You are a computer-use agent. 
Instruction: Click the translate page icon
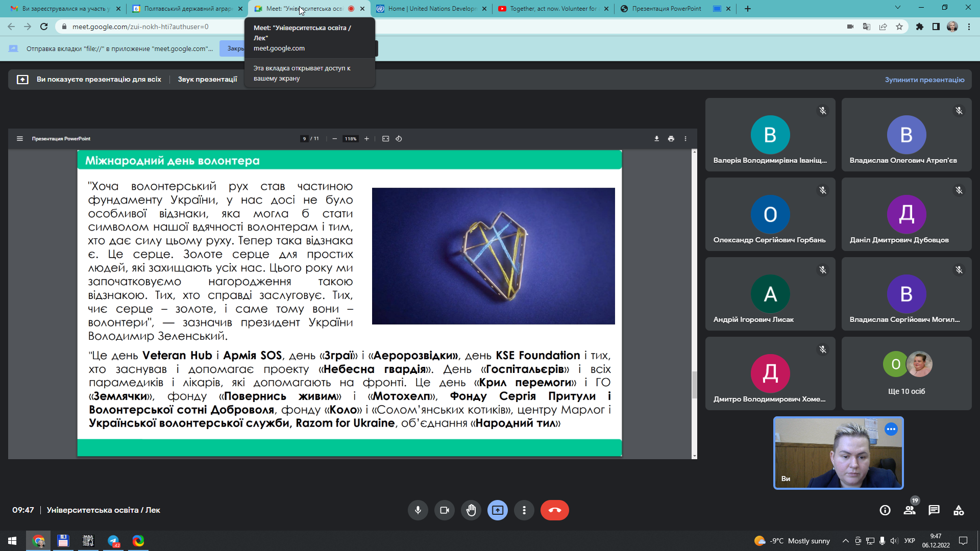pyautogui.click(x=867, y=27)
